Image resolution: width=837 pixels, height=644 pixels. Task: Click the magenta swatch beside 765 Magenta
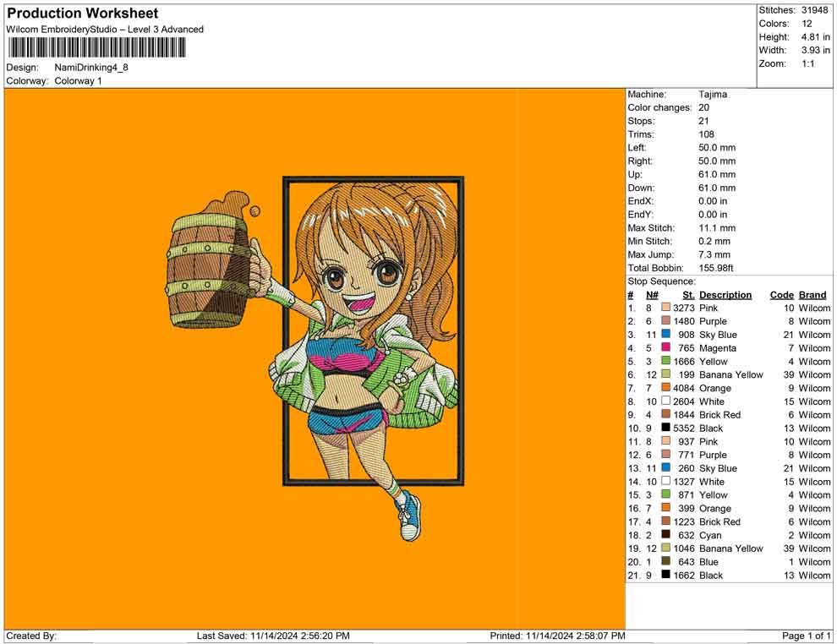point(665,347)
